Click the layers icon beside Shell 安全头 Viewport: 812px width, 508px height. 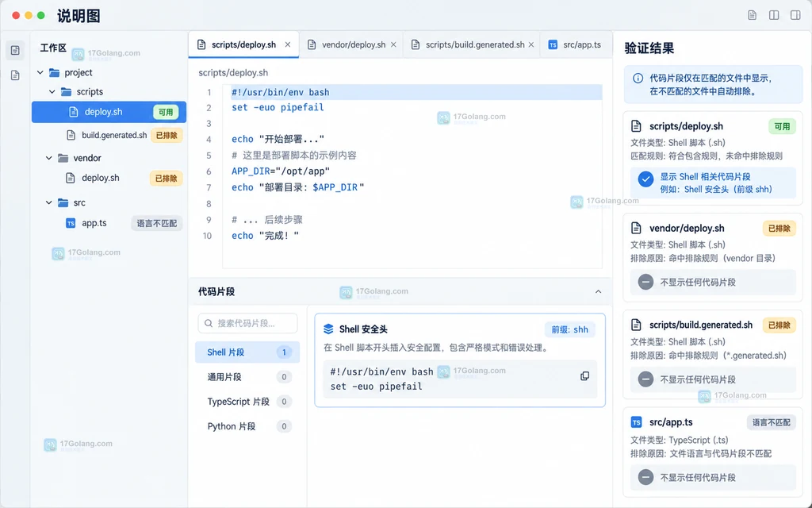pyautogui.click(x=328, y=329)
